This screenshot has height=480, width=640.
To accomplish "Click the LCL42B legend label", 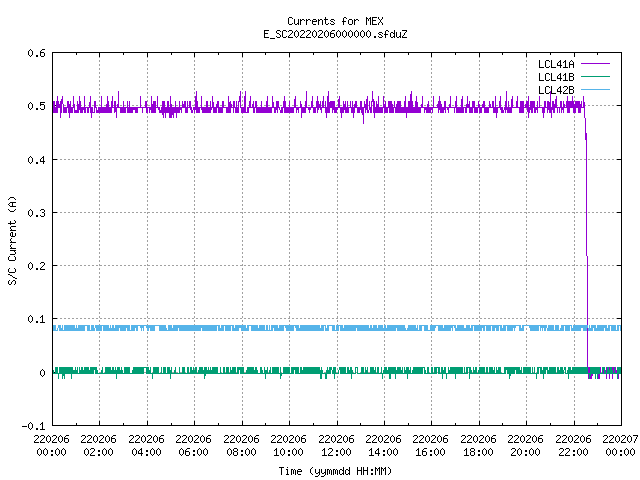I will tap(556, 90).
